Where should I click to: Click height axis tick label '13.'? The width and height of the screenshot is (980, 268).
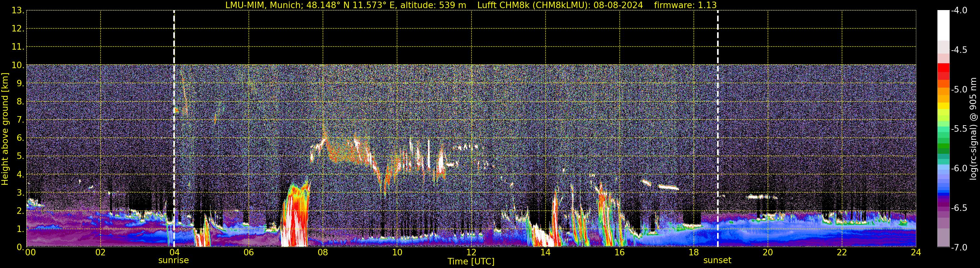[x=18, y=11]
